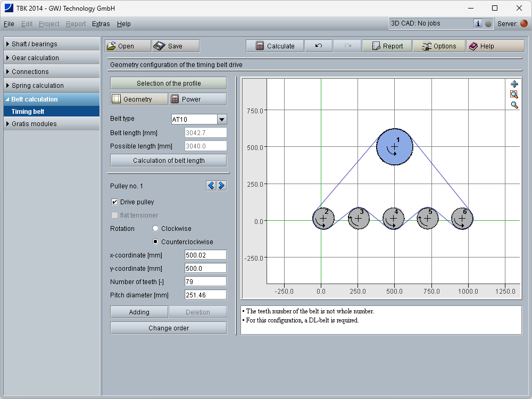Click the zoom-to-fit icon in diagram
Image resolution: width=532 pixels, height=399 pixels.
tap(514, 94)
